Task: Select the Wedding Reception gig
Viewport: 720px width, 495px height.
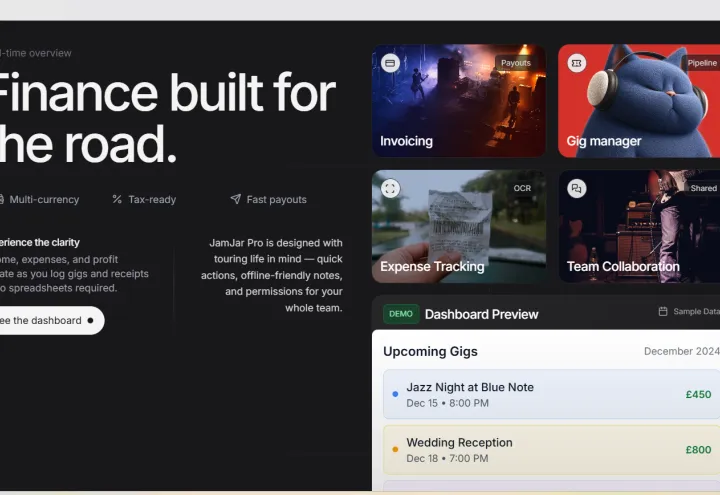Action: click(x=551, y=450)
